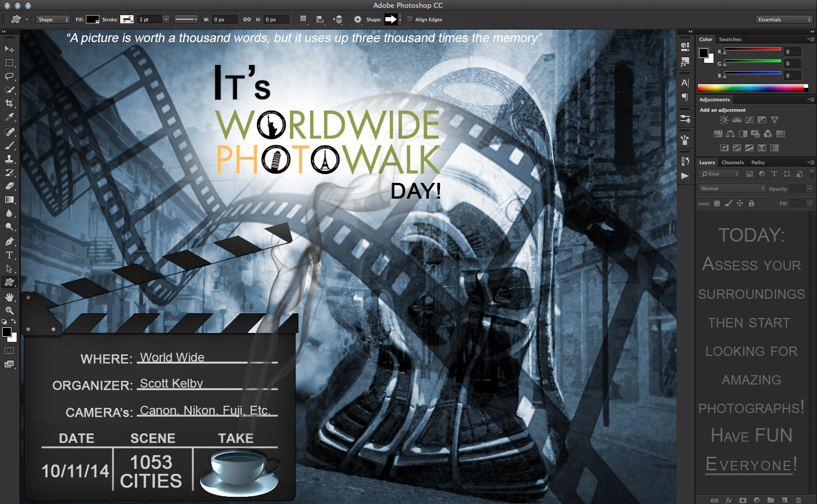Select the Spot Healing Brush tool
The height and width of the screenshot is (504, 817).
9,132
